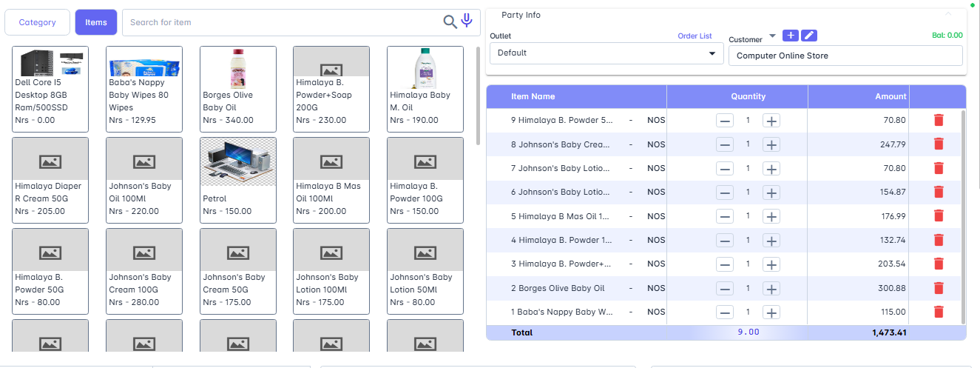
Task: Add Himalaya B. Powder+Soap 200G item
Action: 331,89
